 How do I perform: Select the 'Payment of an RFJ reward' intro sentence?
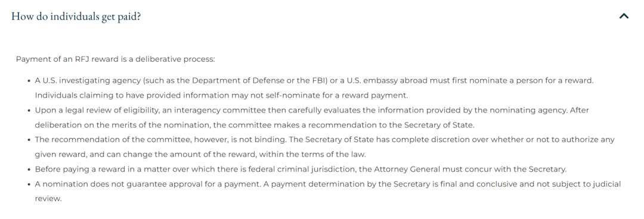pyautogui.click(x=116, y=60)
